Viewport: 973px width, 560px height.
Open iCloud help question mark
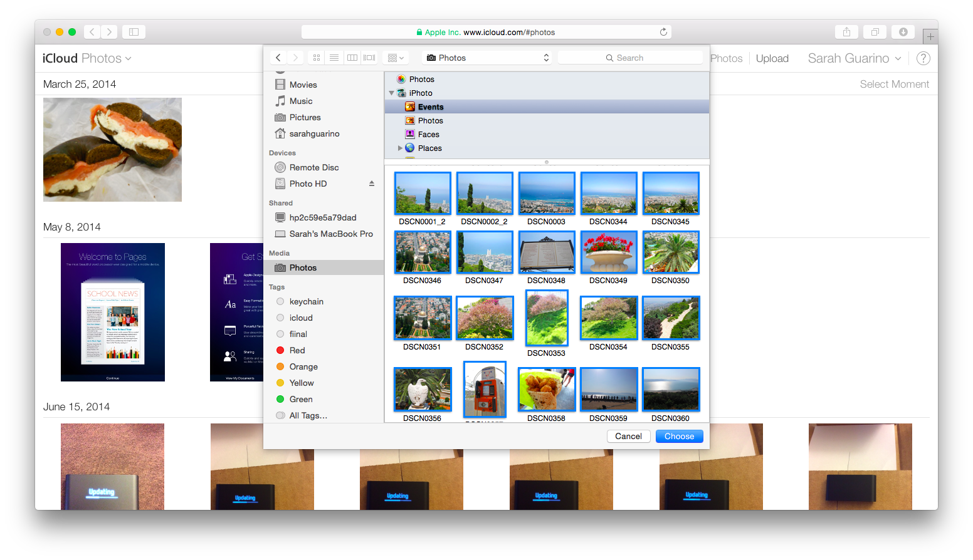pyautogui.click(x=923, y=58)
